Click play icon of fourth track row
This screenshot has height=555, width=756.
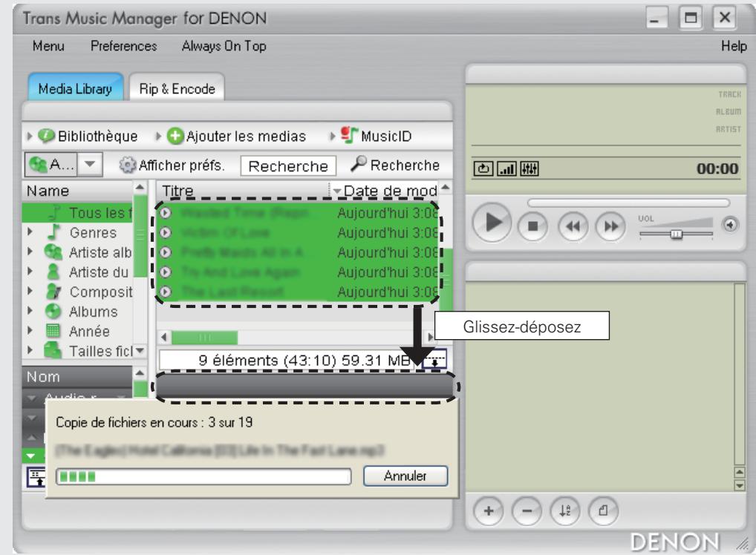(x=166, y=272)
